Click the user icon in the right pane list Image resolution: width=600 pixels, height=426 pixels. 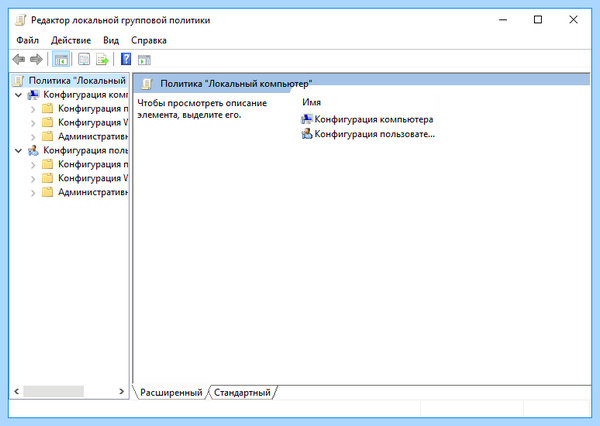[x=307, y=134]
